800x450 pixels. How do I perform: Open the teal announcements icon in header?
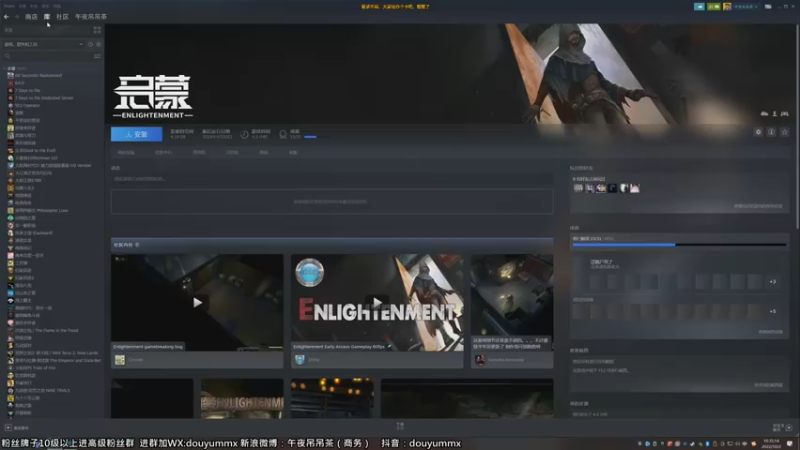699,7
